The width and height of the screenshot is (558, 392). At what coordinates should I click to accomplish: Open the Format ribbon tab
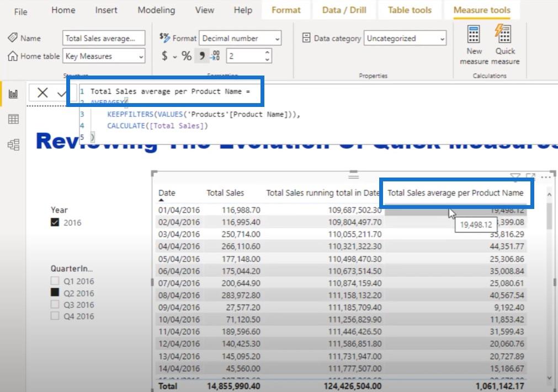(286, 10)
